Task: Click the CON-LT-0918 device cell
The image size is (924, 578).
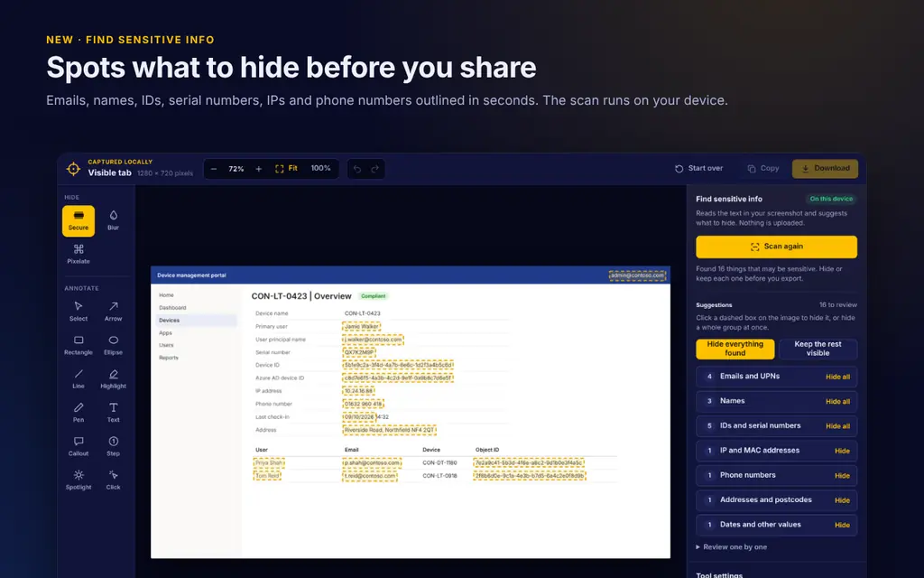Action: point(439,476)
